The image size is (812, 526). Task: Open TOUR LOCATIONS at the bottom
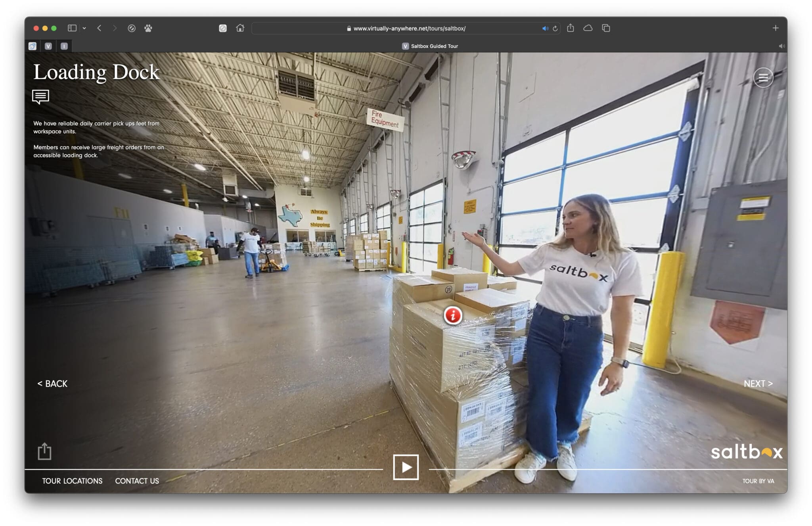tap(72, 481)
